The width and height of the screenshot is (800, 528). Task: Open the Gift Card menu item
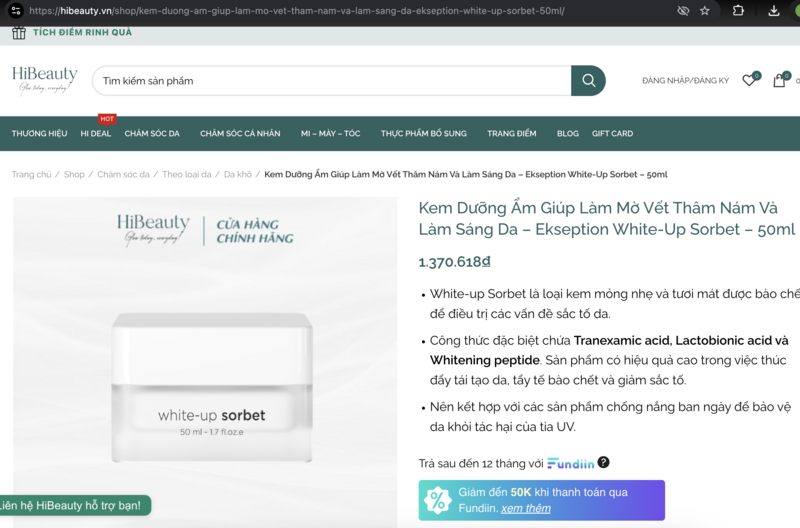[612, 134]
